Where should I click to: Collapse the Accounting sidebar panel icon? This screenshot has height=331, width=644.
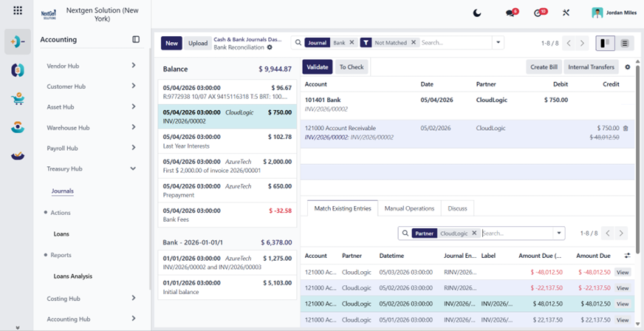(x=136, y=39)
